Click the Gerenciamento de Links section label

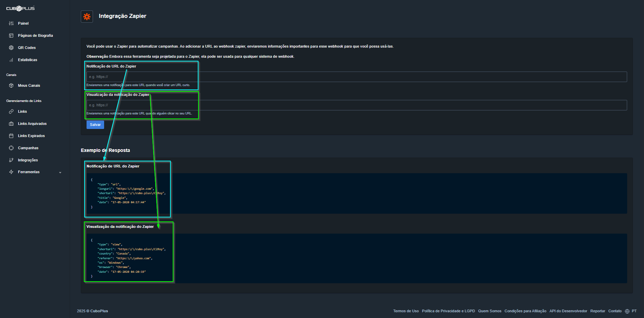pyautogui.click(x=24, y=101)
